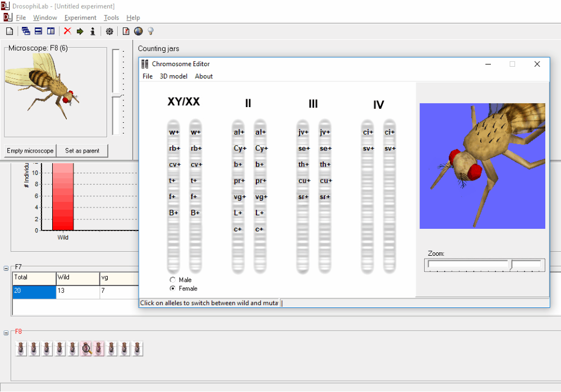Click the Empty microscope button
The image size is (561, 392).
30,151
